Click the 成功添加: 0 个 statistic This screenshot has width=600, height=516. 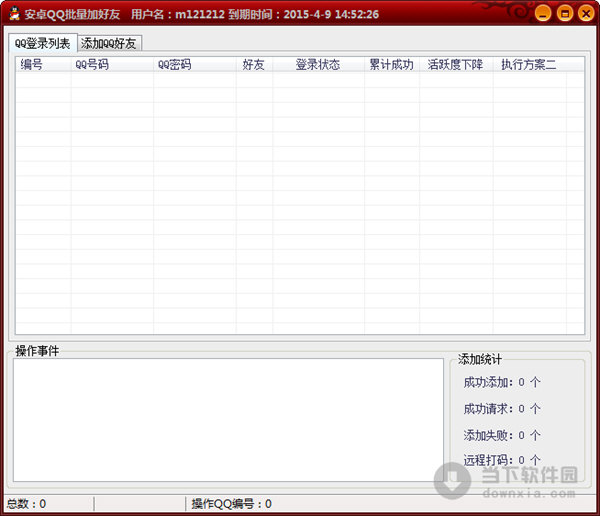click(502, 382)
